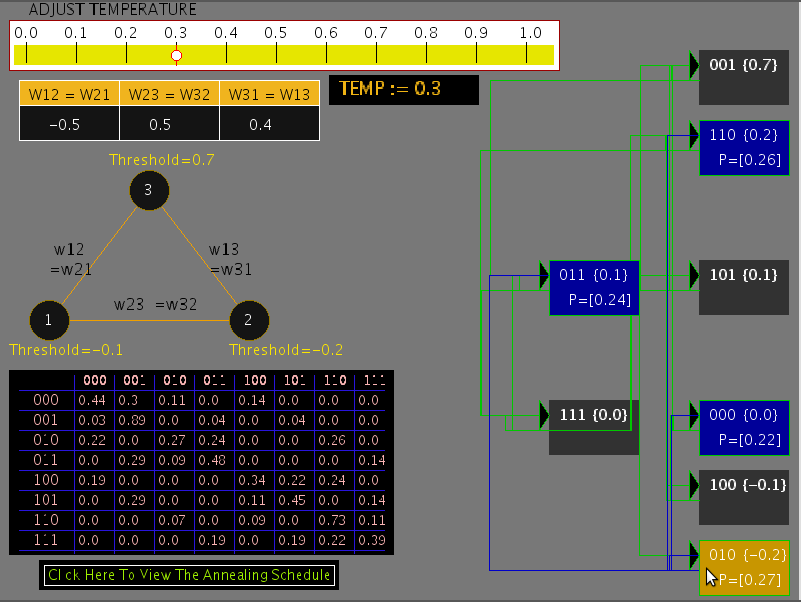Click the W12 = W21 column header
This screenshot has height=602, width=801.
coord(69,94)
